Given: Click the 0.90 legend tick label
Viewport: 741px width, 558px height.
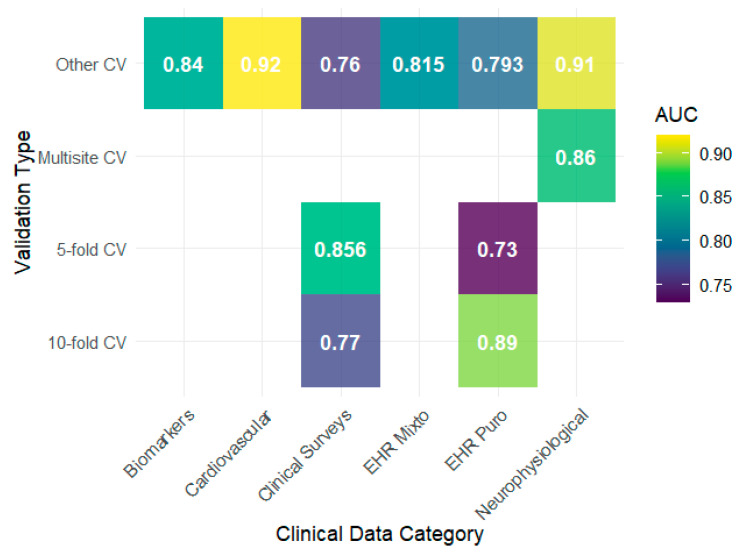Looking at the screenshot, I should [715, 154].
